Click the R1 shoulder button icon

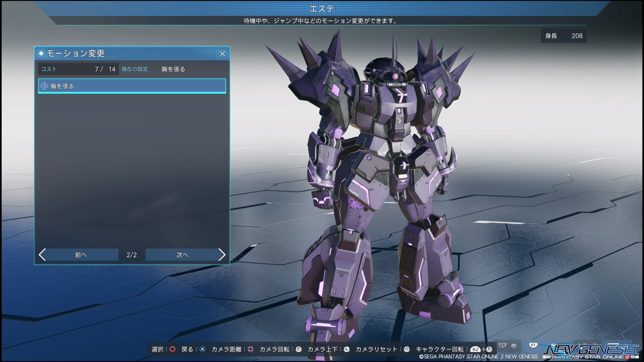pyautogui.click(x=533, y=345)
